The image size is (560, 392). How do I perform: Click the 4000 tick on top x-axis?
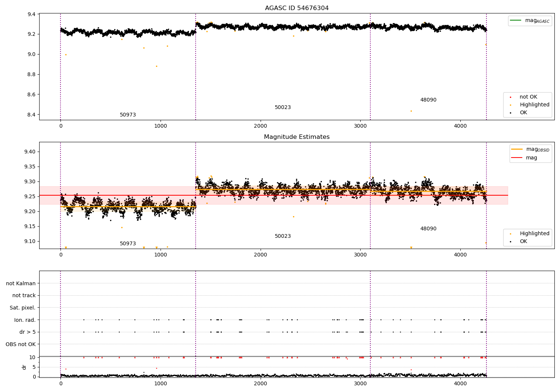click(x=460, y=126)
